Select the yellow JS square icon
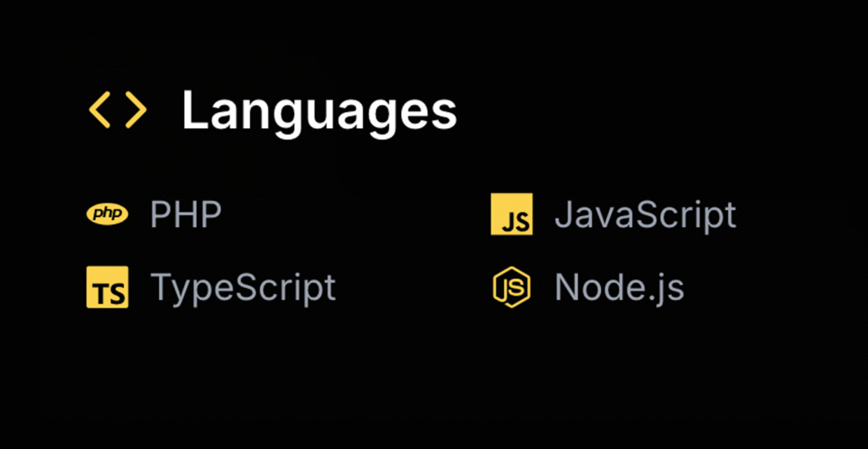 512,214
